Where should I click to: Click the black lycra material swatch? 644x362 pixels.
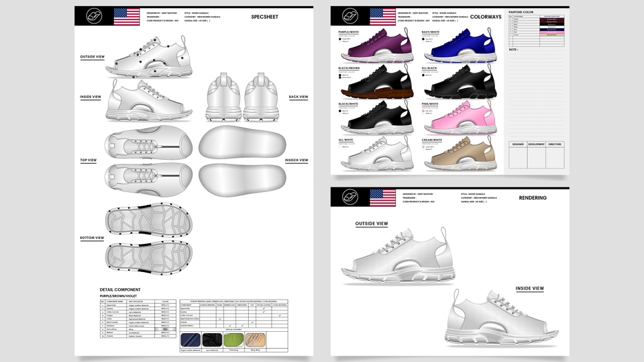211,340
